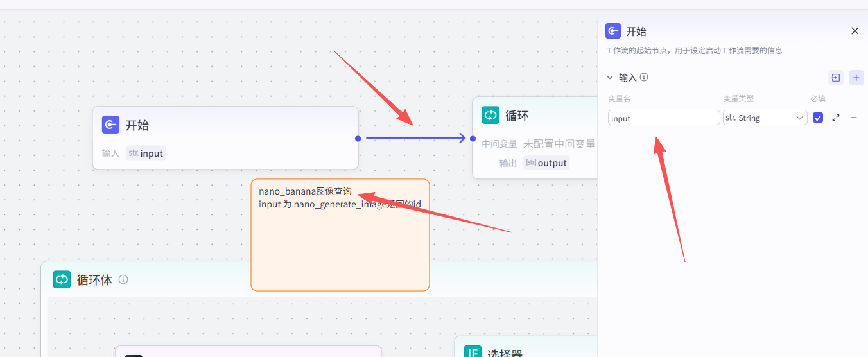The image size is (868, 357).
Task: Click the 循环 node input connection port
Action: click(473, 138)
